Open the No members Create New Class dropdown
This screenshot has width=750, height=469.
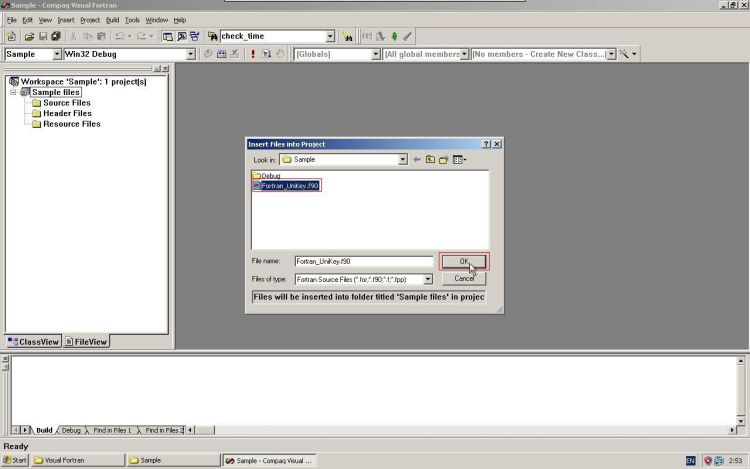click(x=611, y=54)
